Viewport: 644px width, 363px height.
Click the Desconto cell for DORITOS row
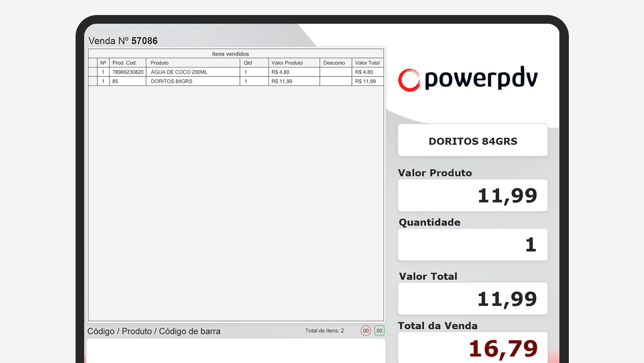(335, 81)
